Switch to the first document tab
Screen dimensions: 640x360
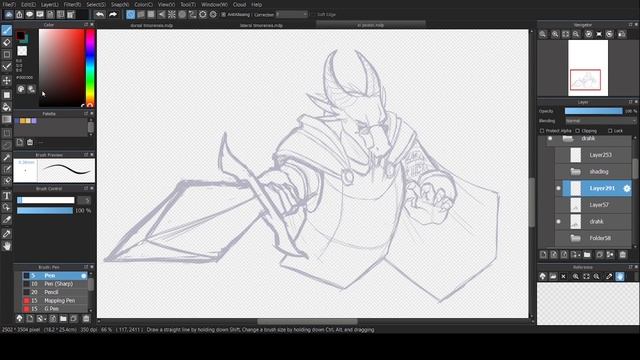tap(152, 25)
